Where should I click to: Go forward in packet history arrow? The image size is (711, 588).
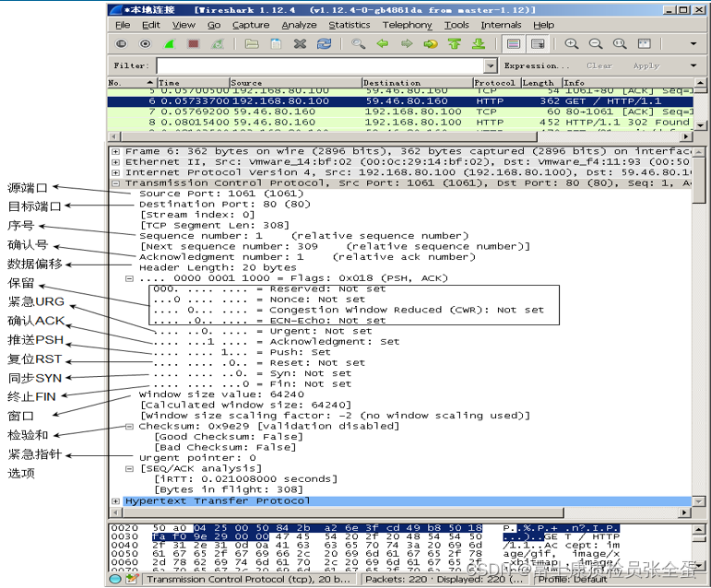[407, 44]
